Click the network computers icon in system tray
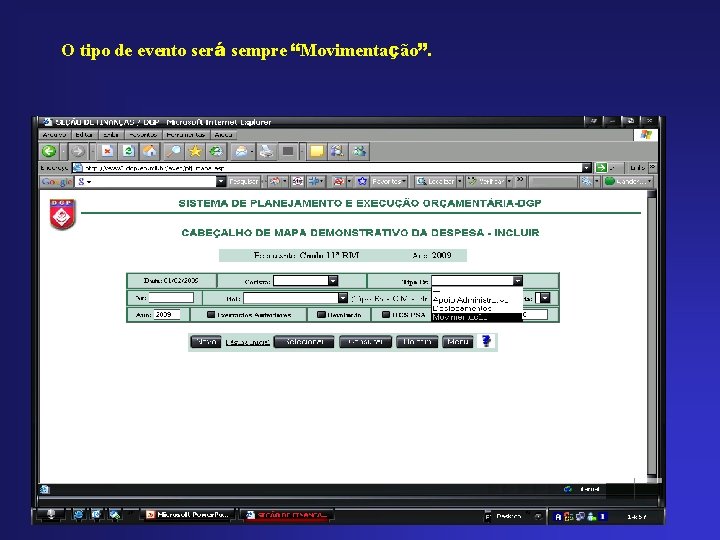 click(580, 517)
